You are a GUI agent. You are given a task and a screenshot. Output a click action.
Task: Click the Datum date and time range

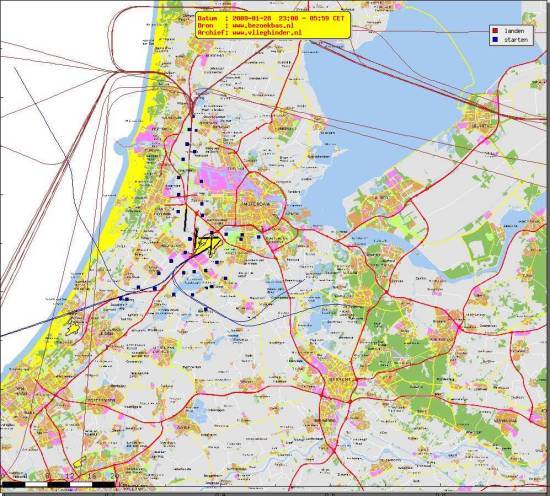[x=288, y=18]
